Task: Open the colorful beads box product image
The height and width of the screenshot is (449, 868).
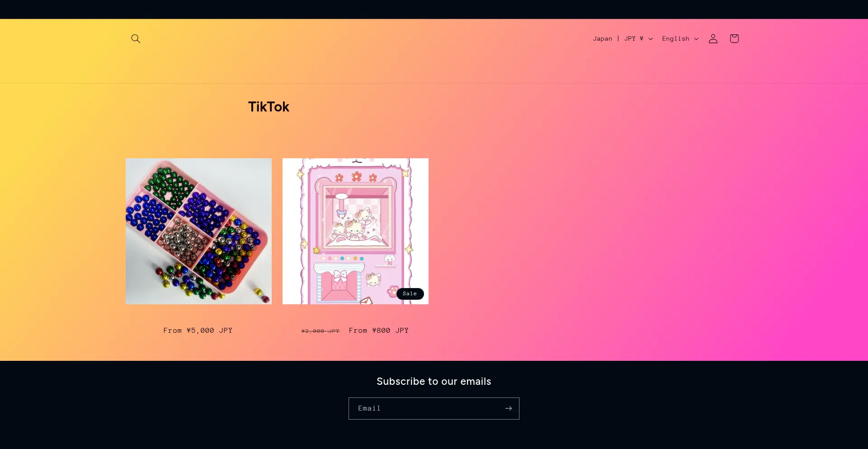Action: pyautogui.click(x=198, y=231)
